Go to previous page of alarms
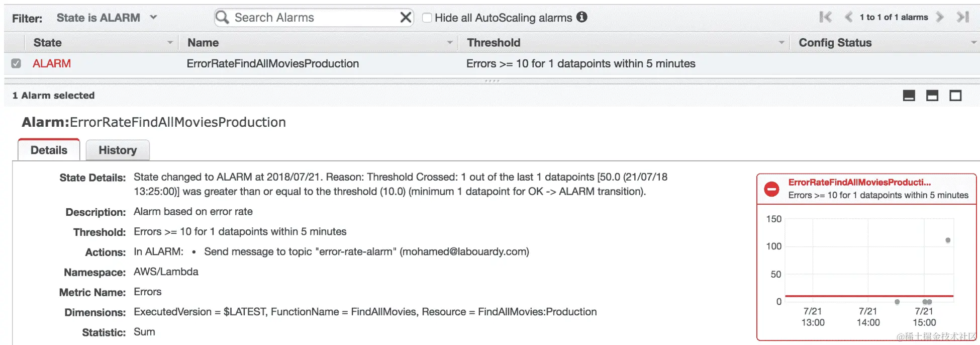 [x=848, y=17]
